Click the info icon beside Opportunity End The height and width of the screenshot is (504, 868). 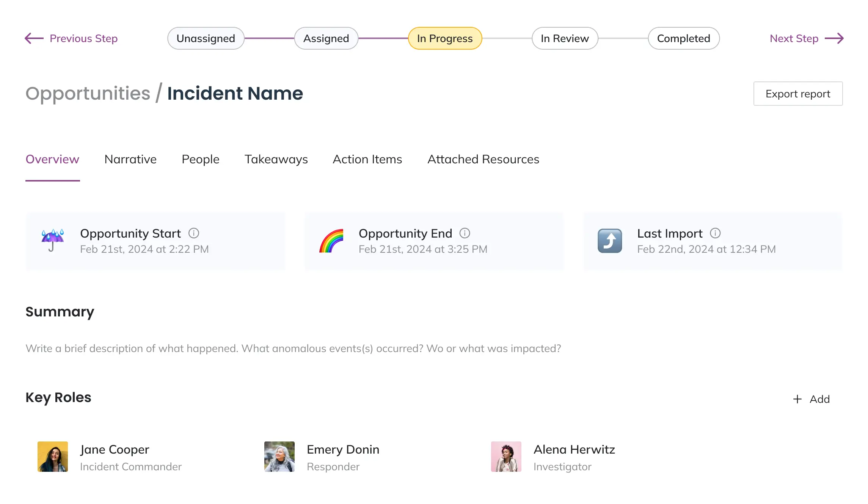465,233
